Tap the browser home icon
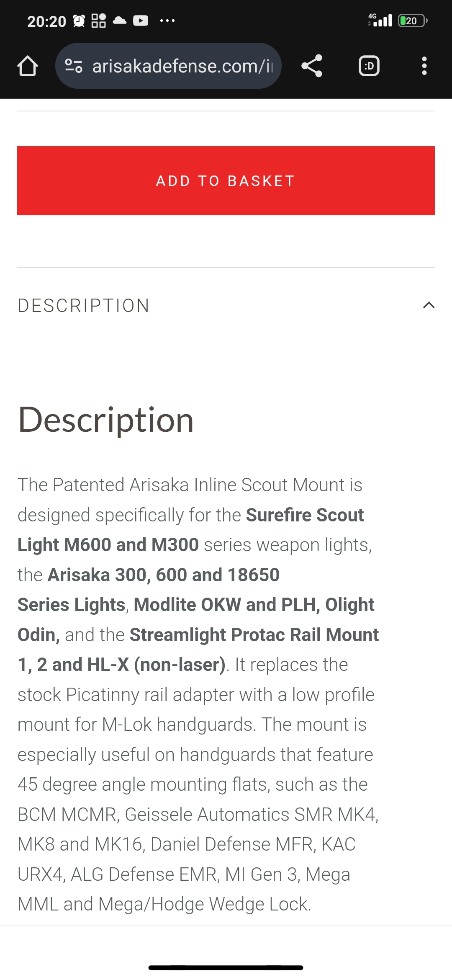 28,66
